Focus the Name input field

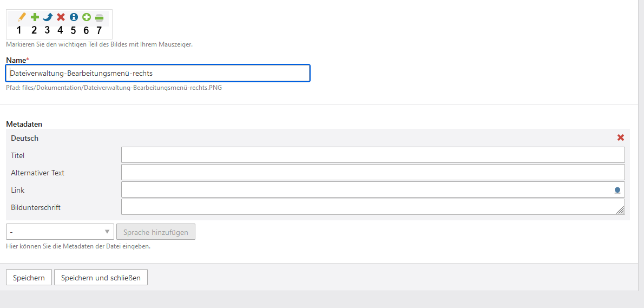click(x=157, y=73)
